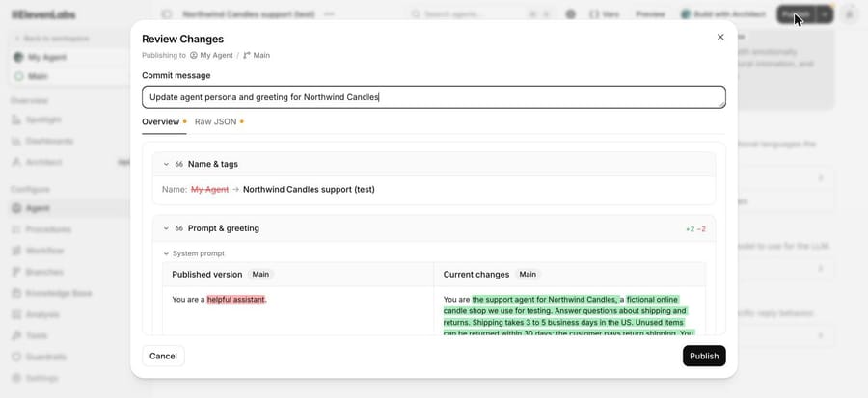
Task: Click the struck-through My Agent name
Action: pyautogui.click(x=210, y=190)
